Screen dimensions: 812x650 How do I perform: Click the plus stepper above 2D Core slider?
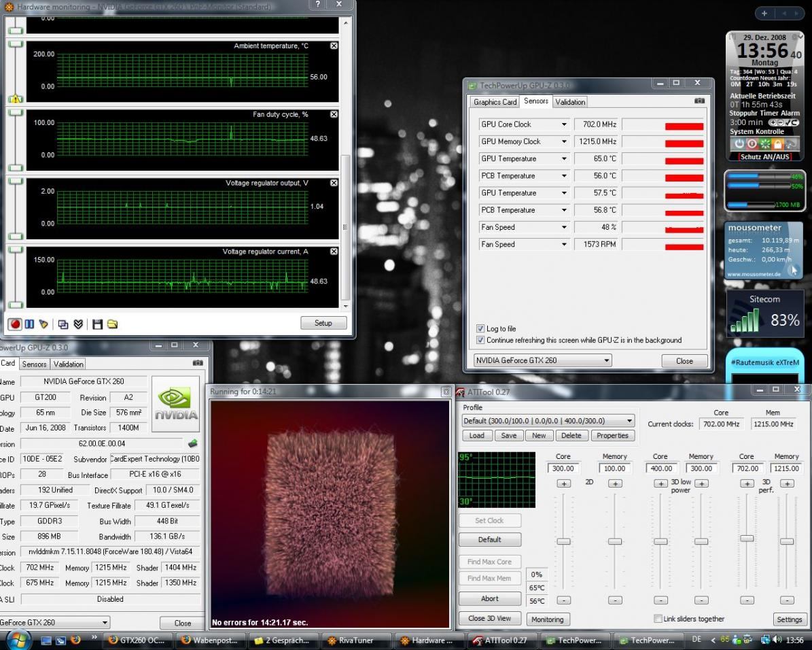563,483
